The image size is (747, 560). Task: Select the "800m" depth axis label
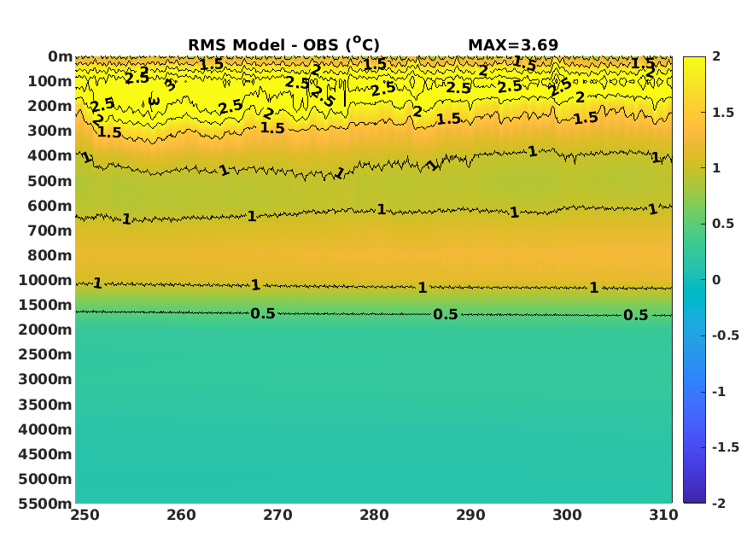click(x=50, y=254)
